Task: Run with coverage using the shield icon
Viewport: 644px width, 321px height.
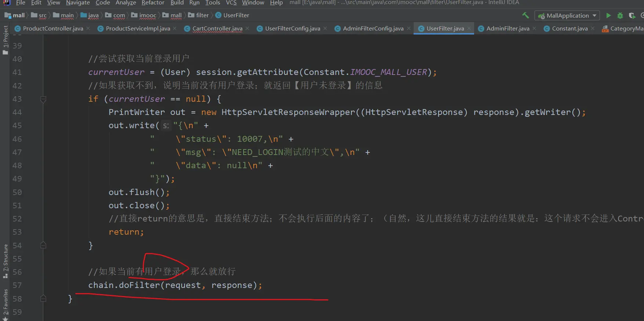Action: (x=632, y=15)
